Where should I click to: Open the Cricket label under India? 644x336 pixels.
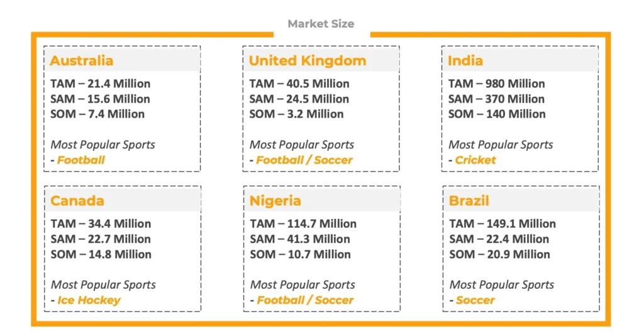coord(475,160)
